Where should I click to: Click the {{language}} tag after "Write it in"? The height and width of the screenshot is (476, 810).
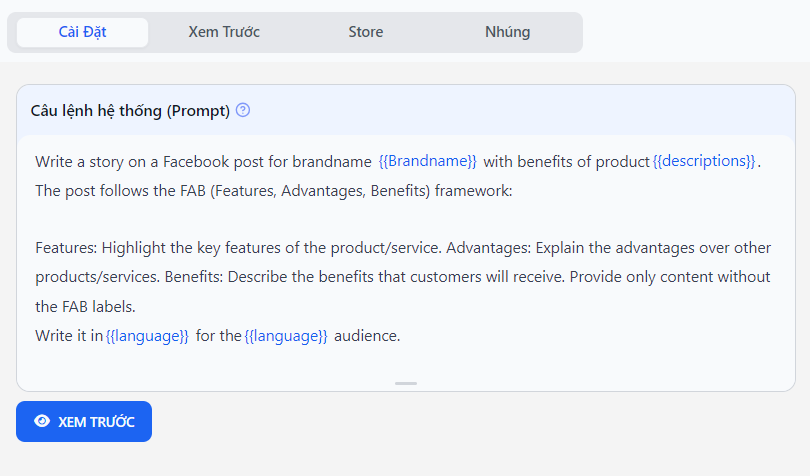tap(147, 336)
